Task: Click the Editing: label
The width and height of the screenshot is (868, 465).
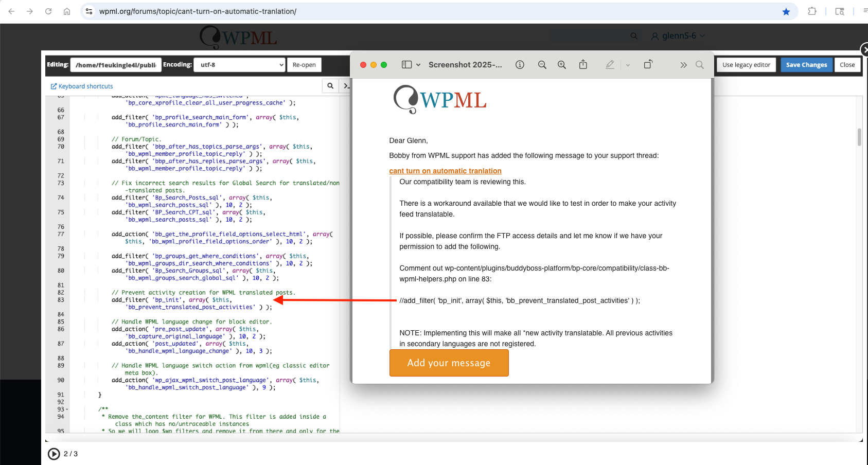Action: point(58,64)
